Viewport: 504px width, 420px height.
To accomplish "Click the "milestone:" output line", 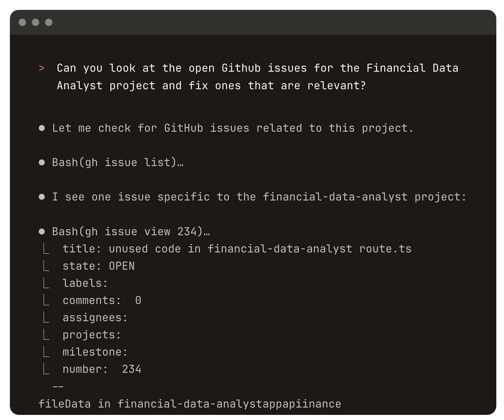I will [x=95, y=352].
